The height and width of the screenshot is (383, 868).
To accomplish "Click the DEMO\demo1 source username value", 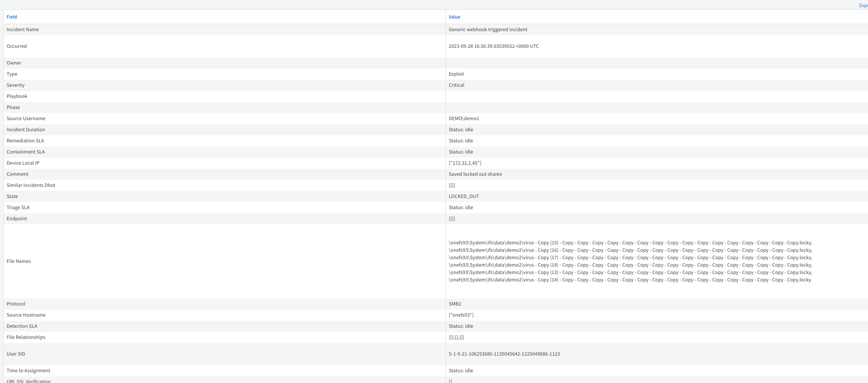I will tap(464, 118).
